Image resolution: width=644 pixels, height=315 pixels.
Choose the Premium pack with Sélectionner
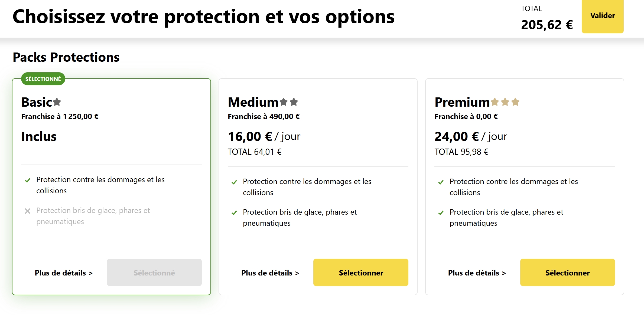click(567, 273)
